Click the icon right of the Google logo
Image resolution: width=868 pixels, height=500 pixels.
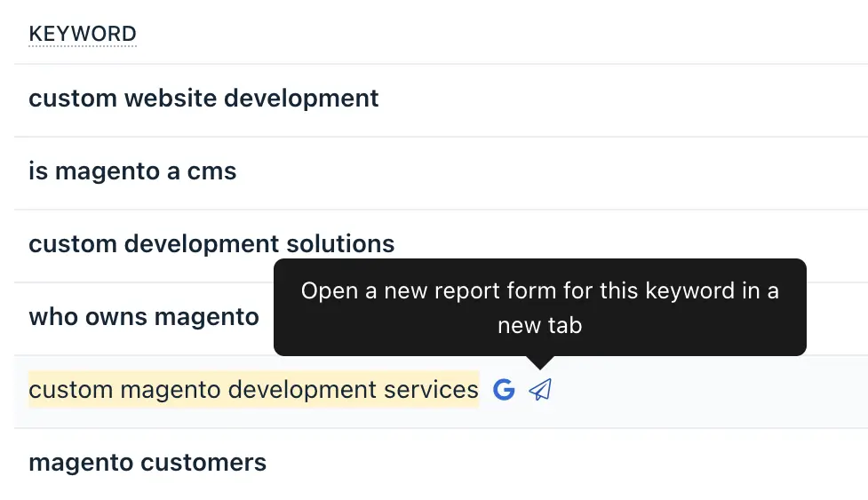point(540,390)
